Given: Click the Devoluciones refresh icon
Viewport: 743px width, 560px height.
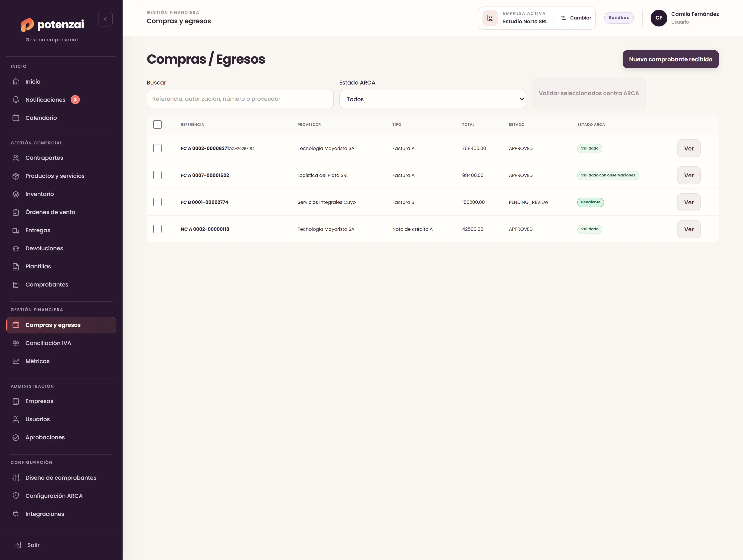Looking at the screenshot, I should [x=16, y=249].
